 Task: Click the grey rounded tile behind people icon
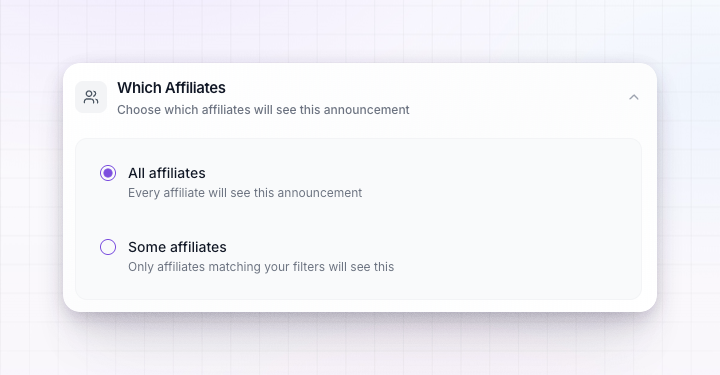click(91, 97)
